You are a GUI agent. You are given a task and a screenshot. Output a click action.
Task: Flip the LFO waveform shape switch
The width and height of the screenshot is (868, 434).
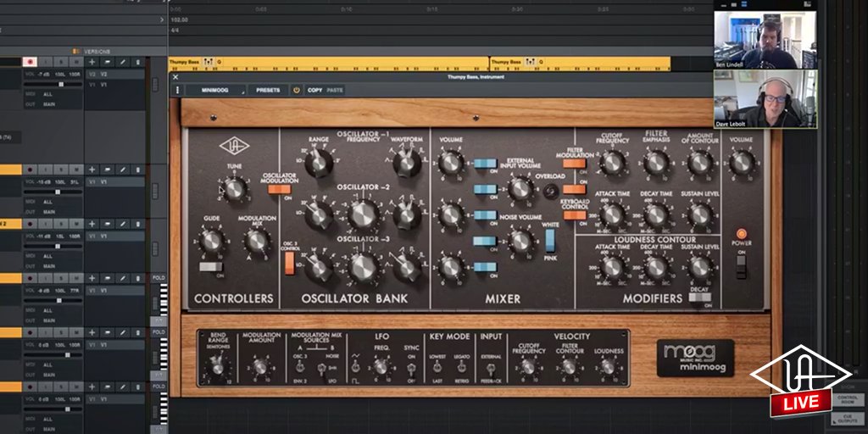pyautogui.click(x=354, y=366)
